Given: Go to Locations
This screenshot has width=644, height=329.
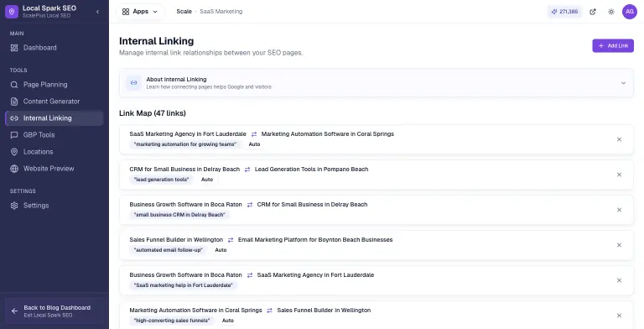Looking at the screenshot, I should (x=55, y=152).
